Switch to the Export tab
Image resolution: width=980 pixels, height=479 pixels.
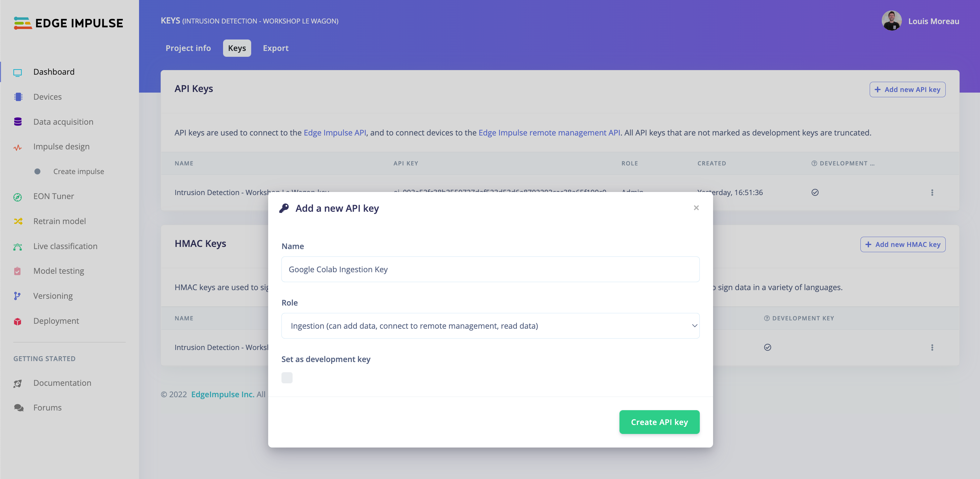[x=276, y=48]
